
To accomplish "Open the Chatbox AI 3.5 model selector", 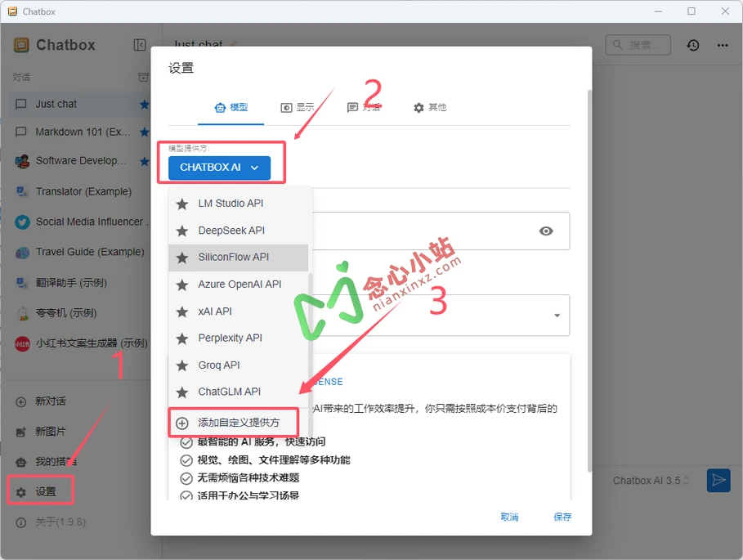I will pyautogui.click(x=651, y=481).
